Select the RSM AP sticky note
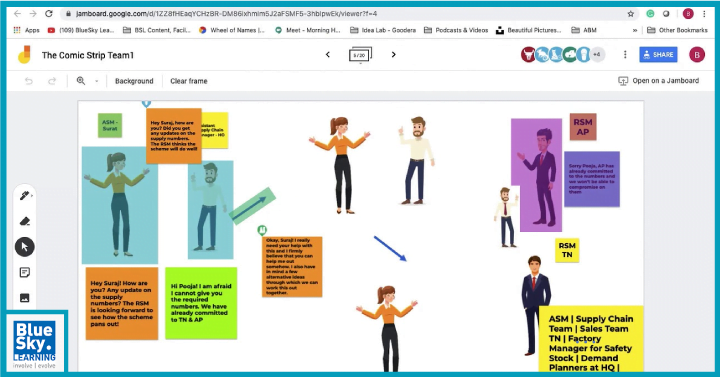This screenshot has width=720, height=377. (x=583, y=127)
